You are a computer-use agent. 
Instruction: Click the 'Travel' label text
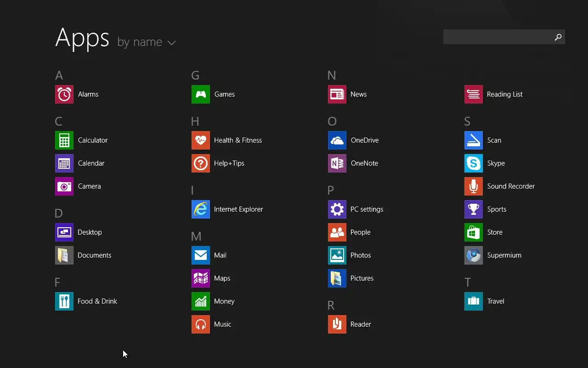496,301
